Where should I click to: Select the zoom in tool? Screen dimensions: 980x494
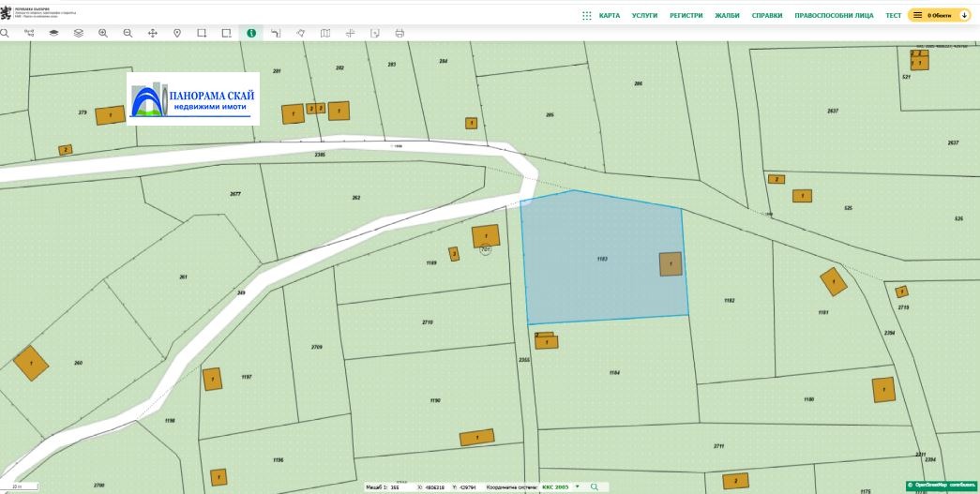pos(103,33)
